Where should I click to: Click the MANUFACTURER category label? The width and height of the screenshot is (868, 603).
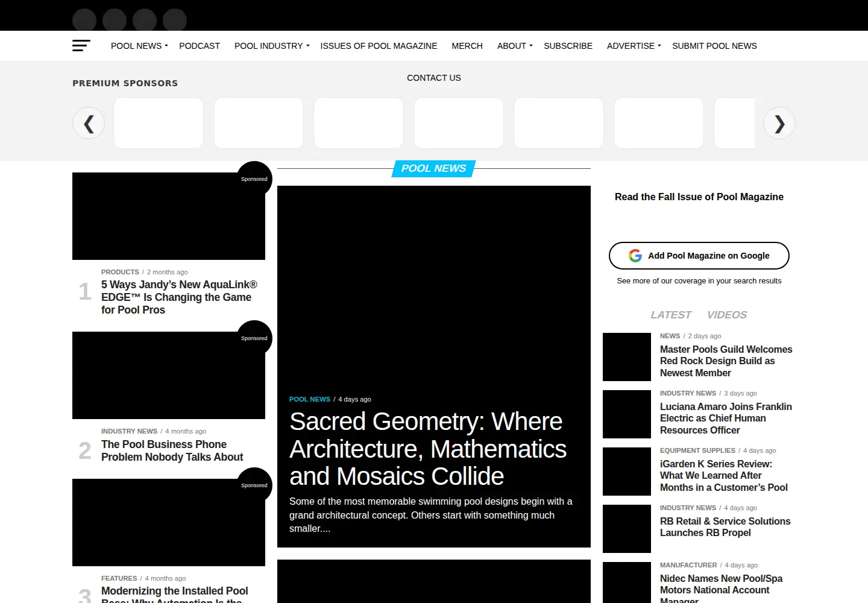point(688,565)
